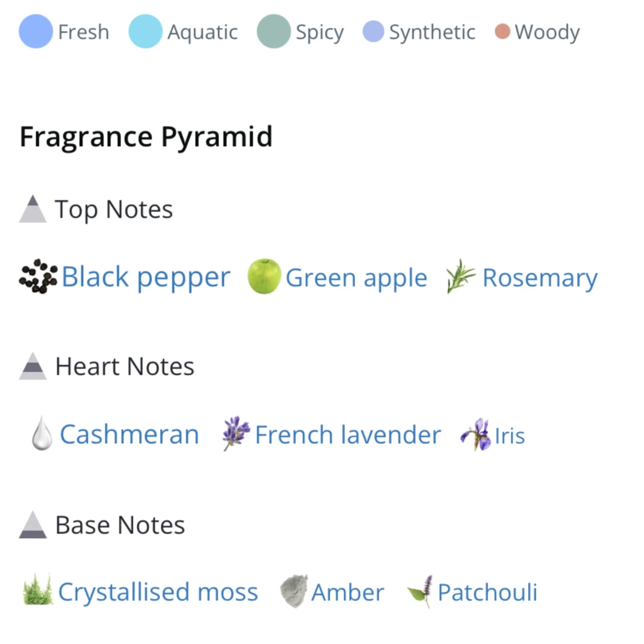Click the Top Notes pyramid icon
The image size is (644, 644).
(x=33, y=209)
